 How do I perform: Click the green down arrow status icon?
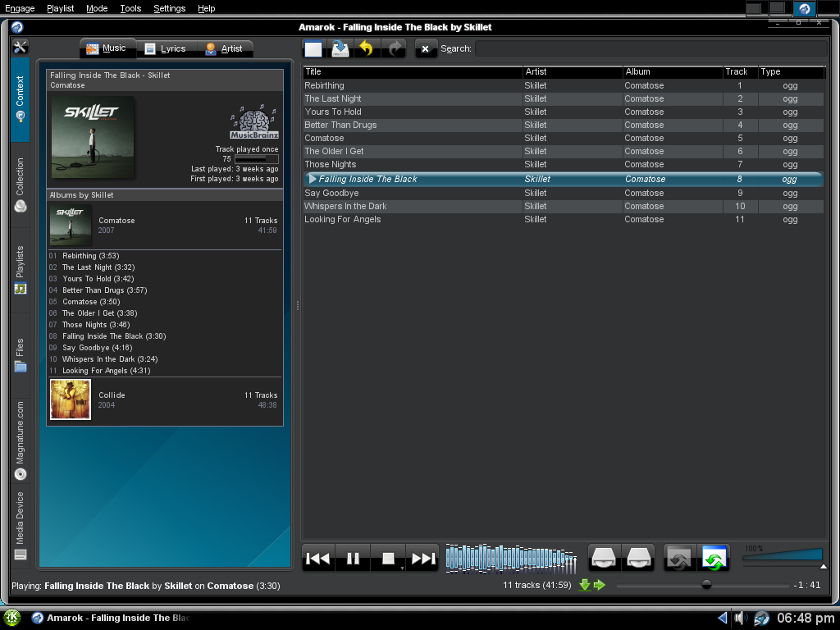[x=585, y=585]
